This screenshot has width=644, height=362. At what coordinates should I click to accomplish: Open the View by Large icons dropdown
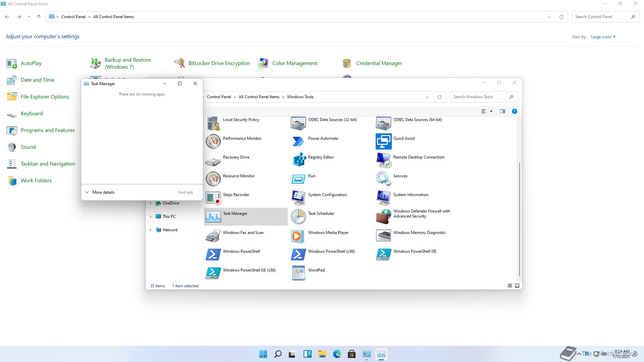pyautogui.click(x=603, y=37)
